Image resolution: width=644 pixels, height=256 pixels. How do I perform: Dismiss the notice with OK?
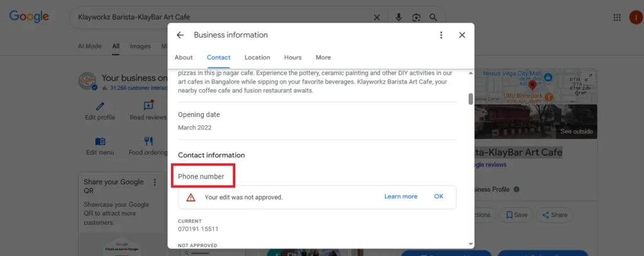click(438, 196)
